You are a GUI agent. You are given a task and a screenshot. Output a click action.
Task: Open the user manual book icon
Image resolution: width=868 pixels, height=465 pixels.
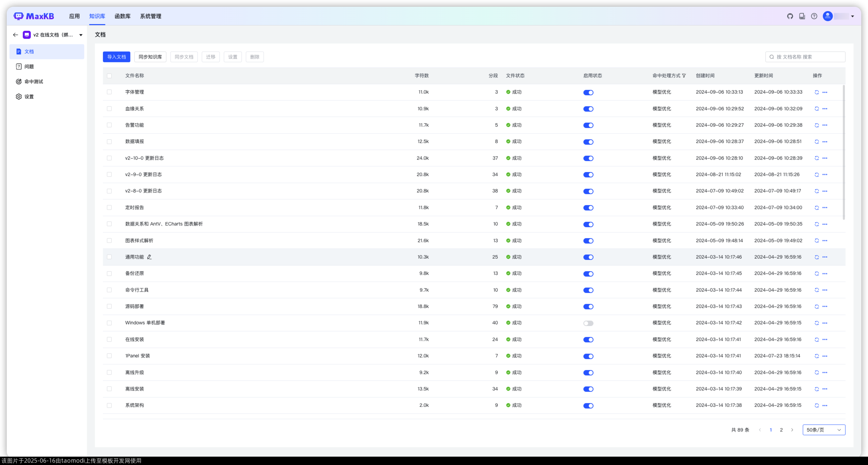coord(802,16)
